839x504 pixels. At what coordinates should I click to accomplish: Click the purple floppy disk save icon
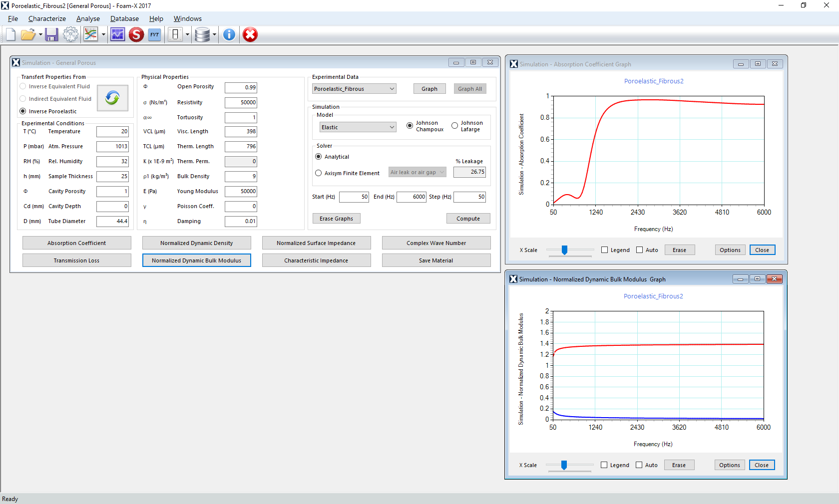(51, 35)
